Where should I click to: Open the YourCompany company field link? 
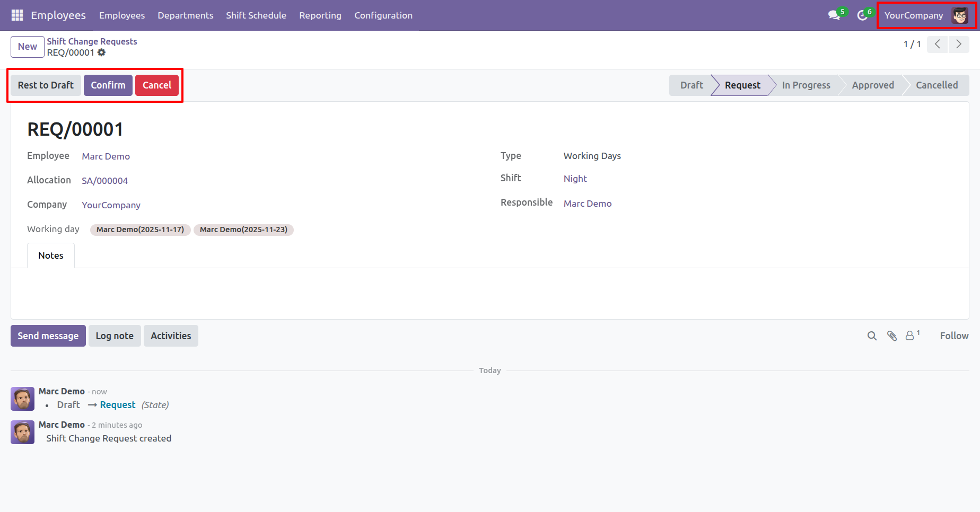[x=111, y=205]
